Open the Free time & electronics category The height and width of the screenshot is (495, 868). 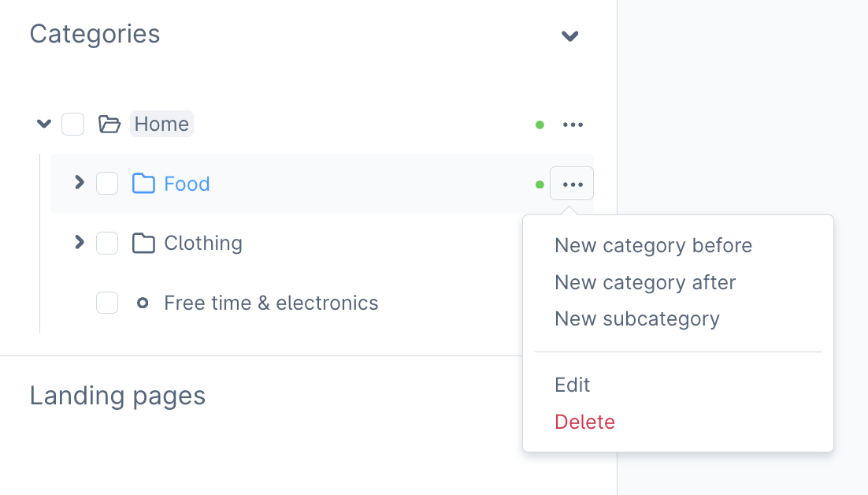[x=271, y=303]
